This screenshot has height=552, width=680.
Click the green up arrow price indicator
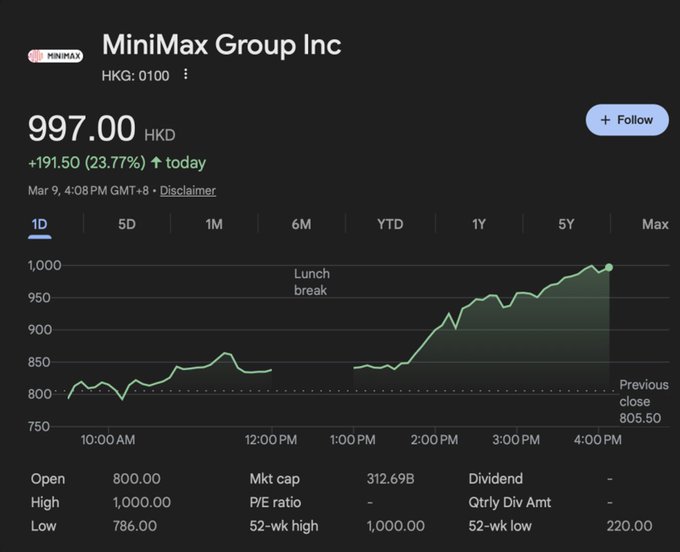tap(156, 163)
